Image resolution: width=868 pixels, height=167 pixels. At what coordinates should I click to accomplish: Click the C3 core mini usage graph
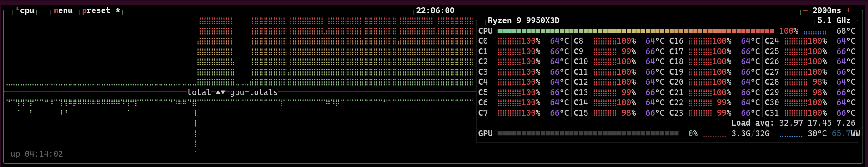click(x=509, y=72)
